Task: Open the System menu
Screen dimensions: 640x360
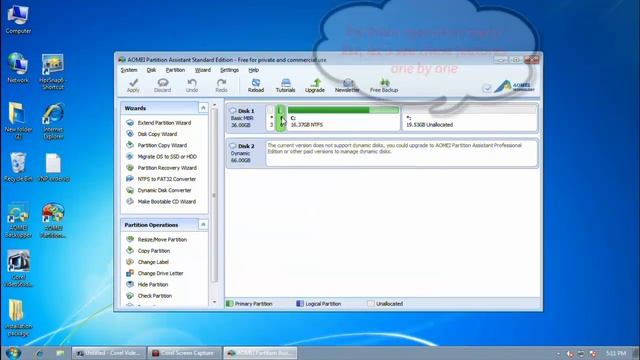Action: tap(129, 70)
